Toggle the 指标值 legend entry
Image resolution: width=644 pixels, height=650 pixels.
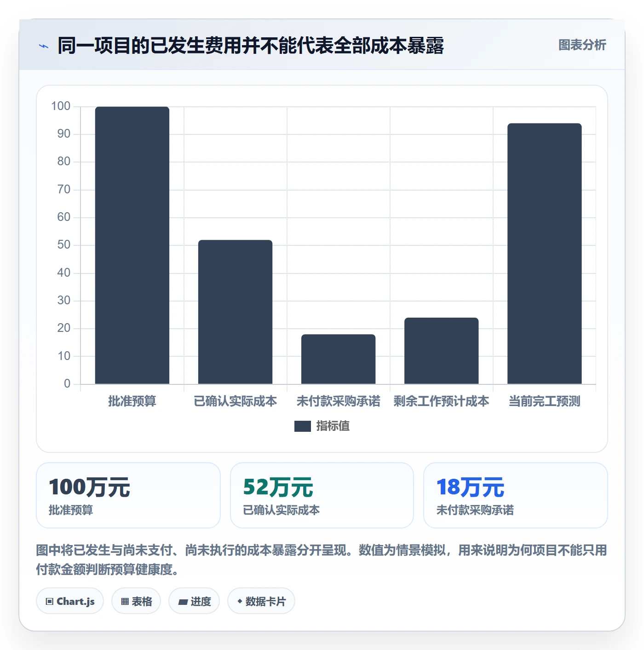(322, 426)
